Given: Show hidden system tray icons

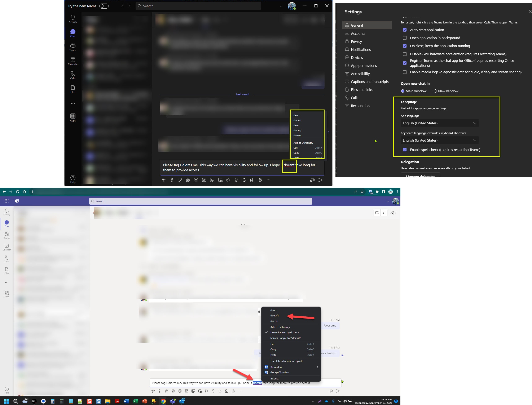Looking at the screenshot, I should (x=313, y=401).
